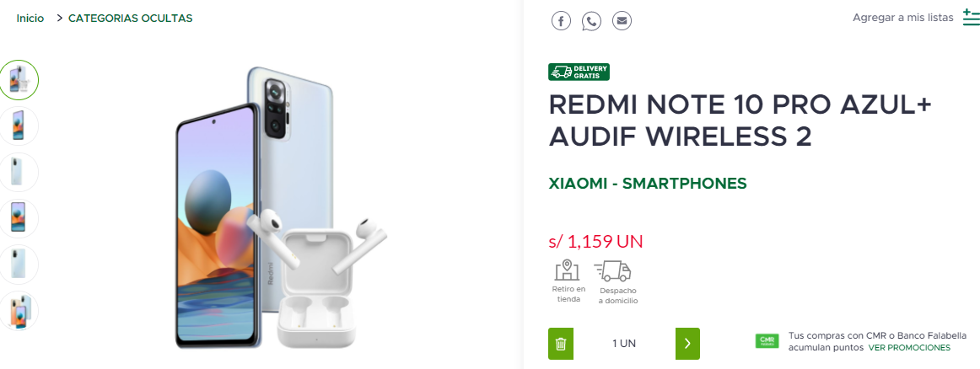The height and width of the screenshot is (369, 980).
Task: Open XIAOMI - SMARTPHONES brand link
Action: 648,184
